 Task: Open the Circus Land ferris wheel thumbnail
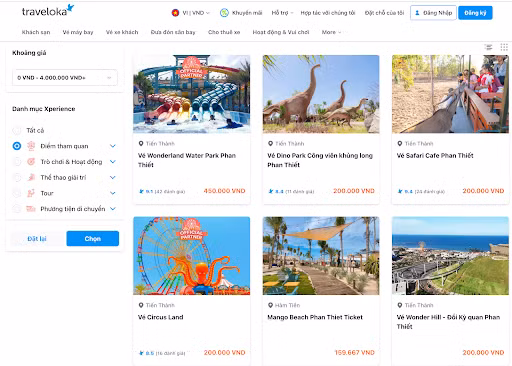click(x=192, y=256)
